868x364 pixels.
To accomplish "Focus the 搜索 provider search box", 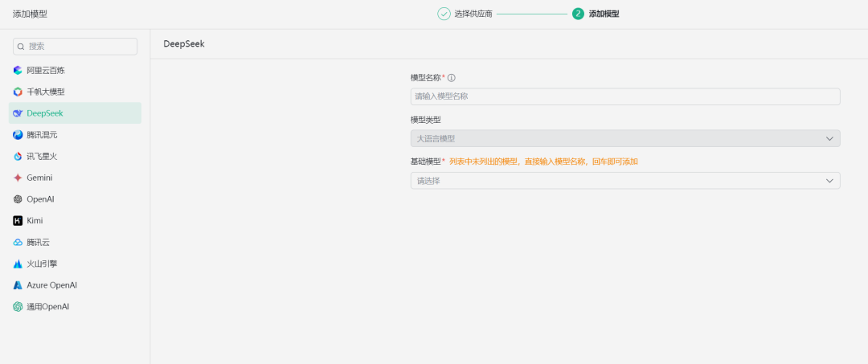I will coord(75,47).
